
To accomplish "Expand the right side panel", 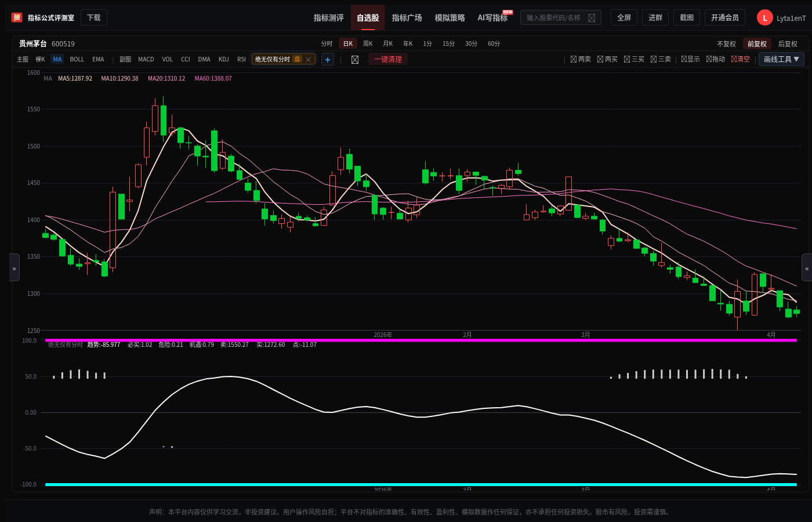I will 807,267.
